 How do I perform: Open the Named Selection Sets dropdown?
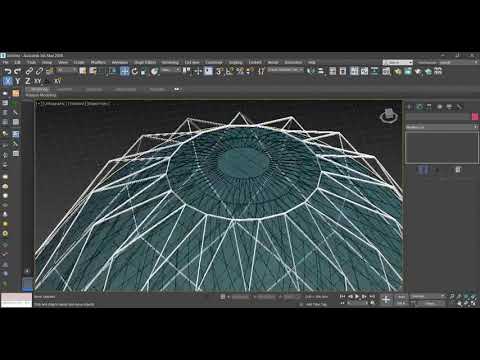tap(285, 70)
